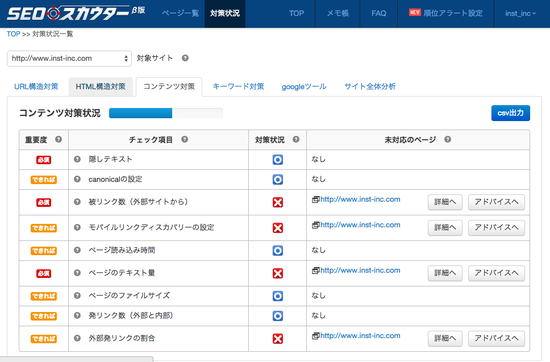Open help icon for 被リンク数 row
Viewport: 550px width, 362px height.
click(x=77, y=202)
